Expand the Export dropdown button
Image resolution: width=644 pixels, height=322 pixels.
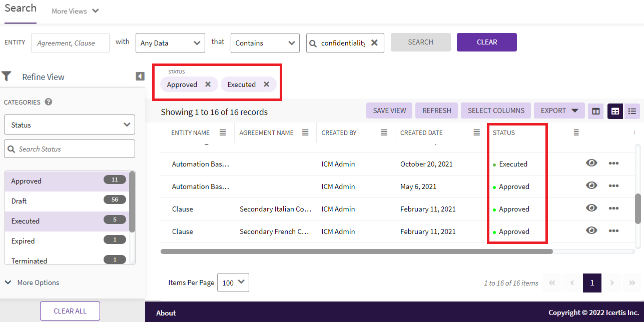[559, 110]
